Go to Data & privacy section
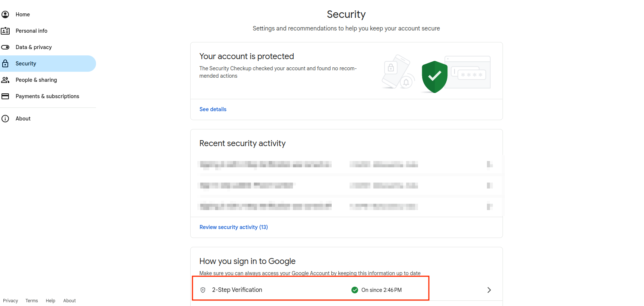Viewport: 644px width, 306px height. [34, 47]
